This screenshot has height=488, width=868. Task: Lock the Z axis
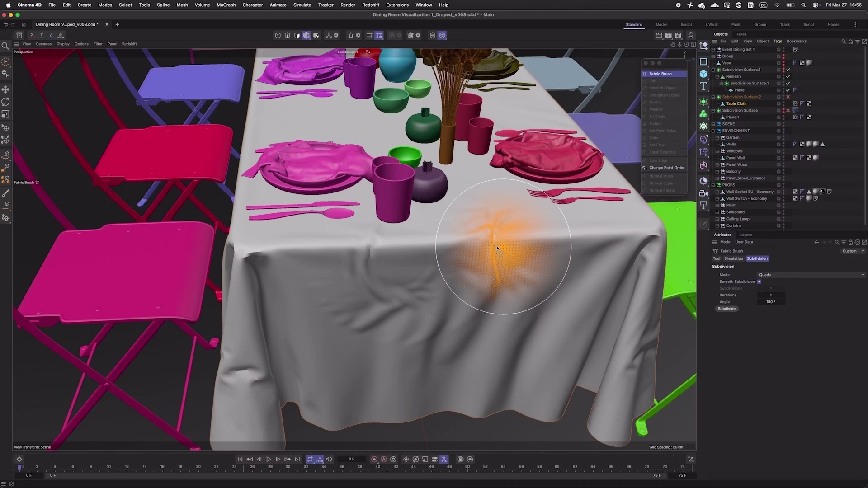pyautogui.click(x=51, y=35)
